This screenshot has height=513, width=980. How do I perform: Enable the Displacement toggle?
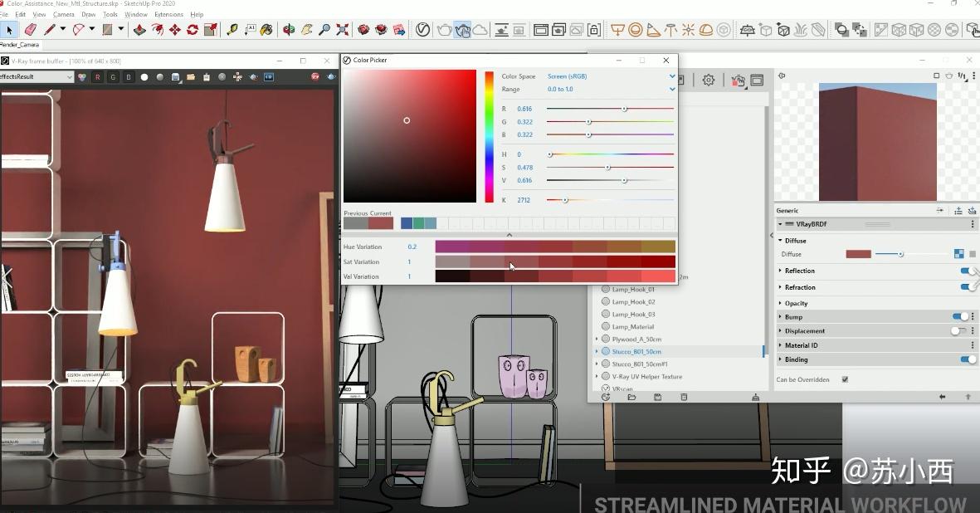point(958,330)
